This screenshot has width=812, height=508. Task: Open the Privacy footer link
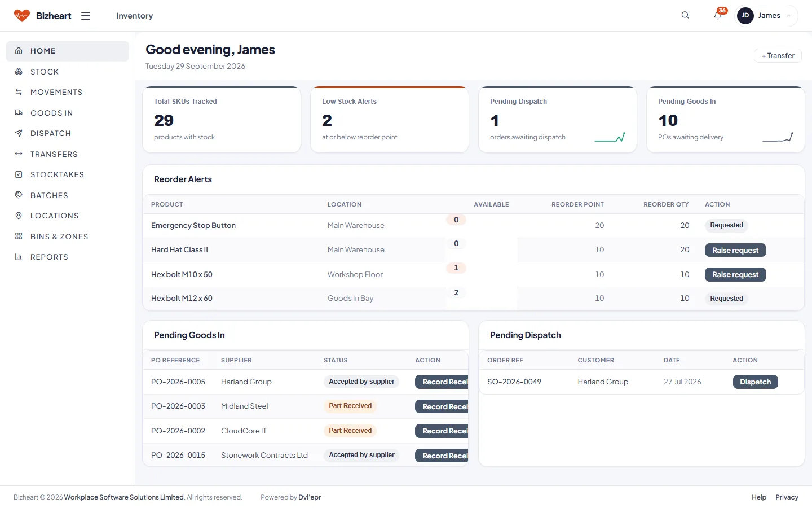pos(787,497)
